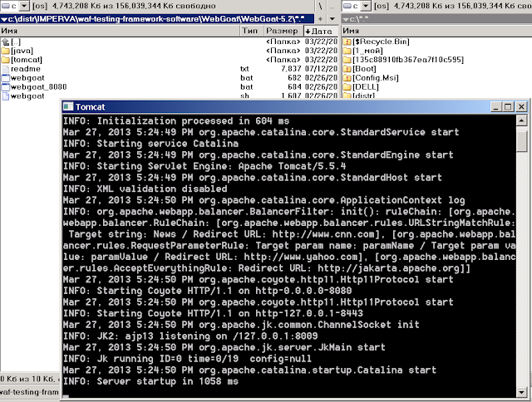Select the waf-testing-fram bottom tab
532x402 pixels.
coord(30,392)
